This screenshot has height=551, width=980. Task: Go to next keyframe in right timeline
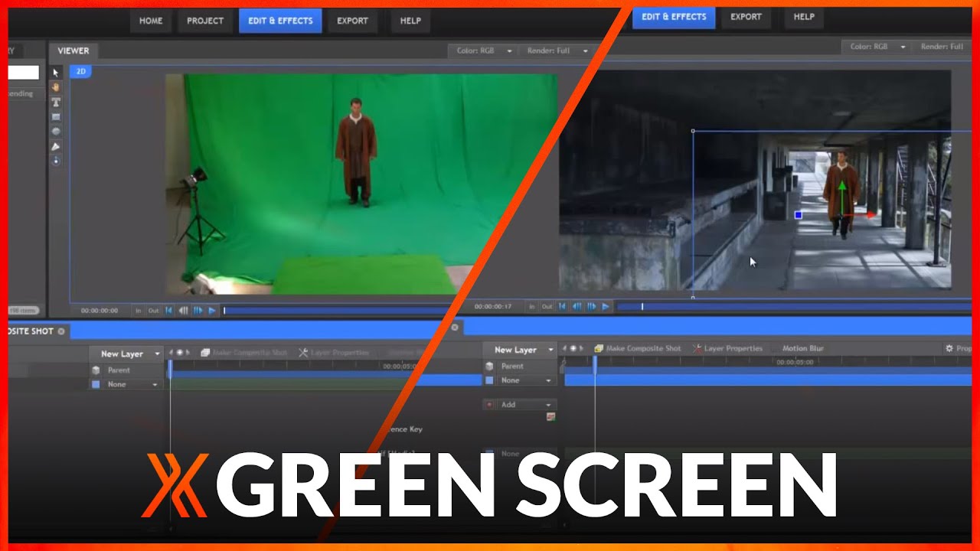click(x=582, y=348)
